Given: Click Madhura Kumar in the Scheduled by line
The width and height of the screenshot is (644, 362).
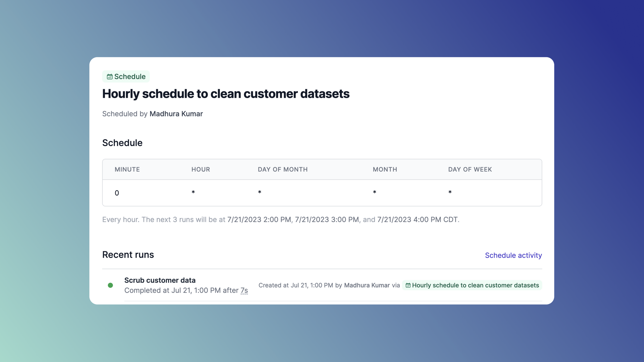Looking at the screenshot, I should (176, 114).
